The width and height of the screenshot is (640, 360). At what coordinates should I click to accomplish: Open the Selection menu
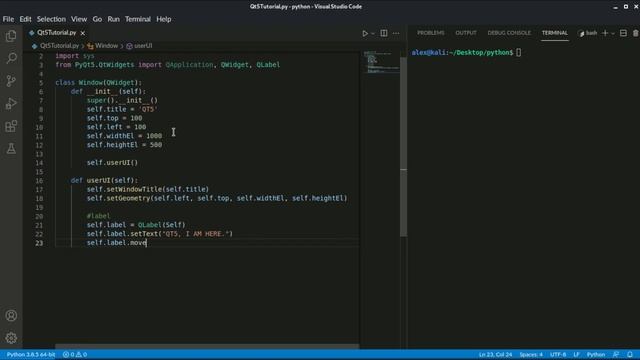[x=51, y=19]
